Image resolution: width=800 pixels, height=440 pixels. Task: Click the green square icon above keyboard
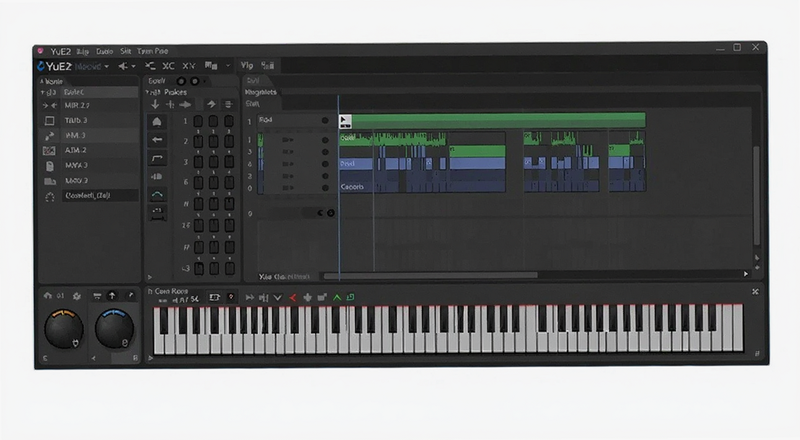click(x=351, y=297)
